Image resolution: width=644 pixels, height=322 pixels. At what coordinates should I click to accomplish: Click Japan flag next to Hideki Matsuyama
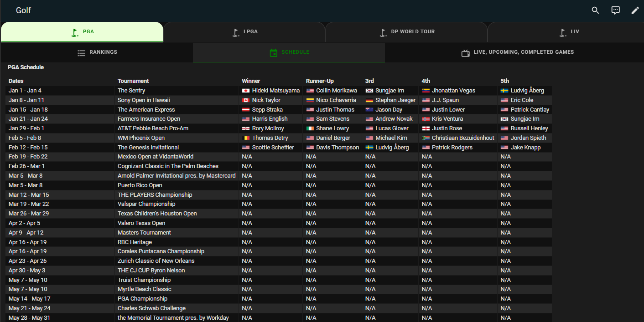[245, 91]
